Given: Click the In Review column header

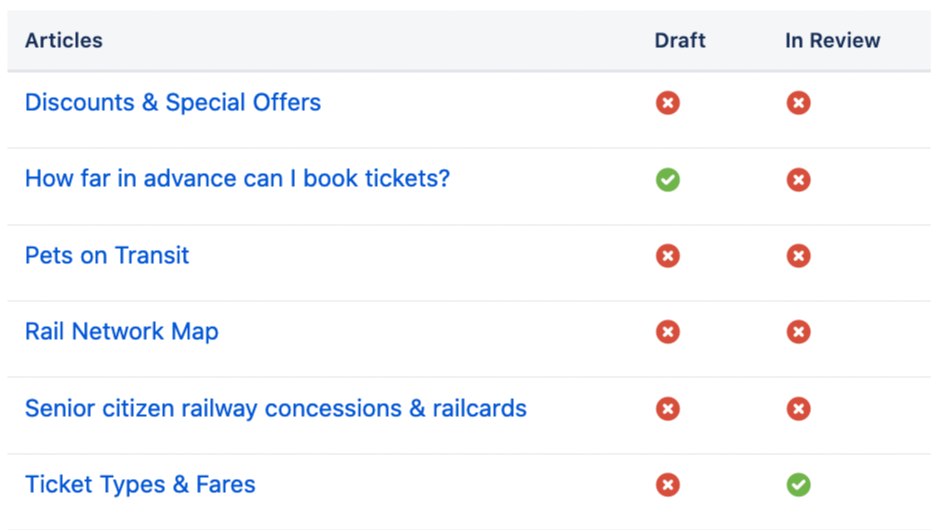Looking at the screenshot, I should (832, 41).
